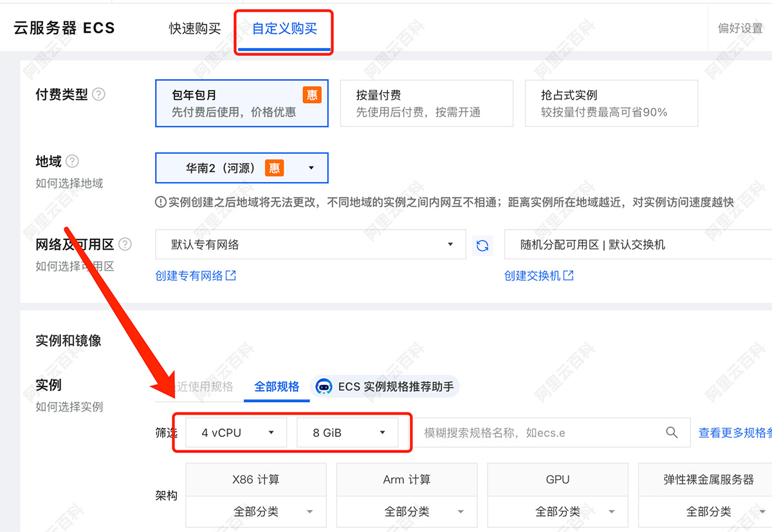Viewport: 772px width, 532px height.
Task: Click the search magnifier icon
Action: pos(672,433)
